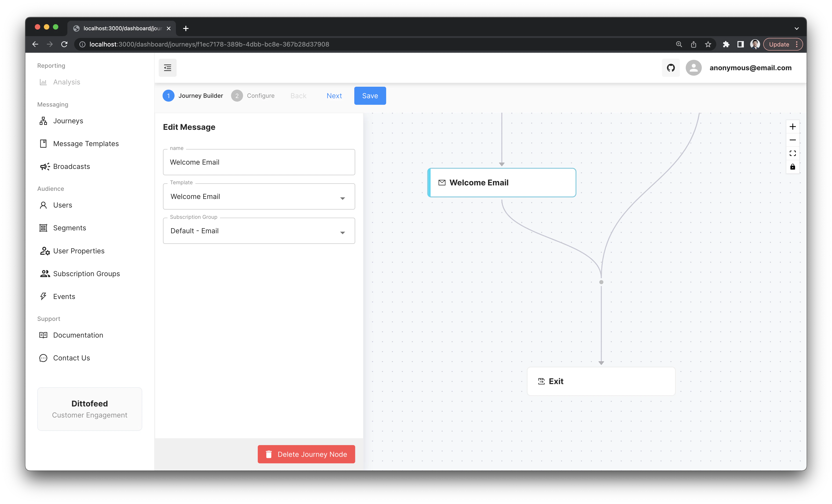Open the Template dropdown showing Welcome Email
Image resolution: width=832 pixels, height=504 pixels.
coord(342,198)
